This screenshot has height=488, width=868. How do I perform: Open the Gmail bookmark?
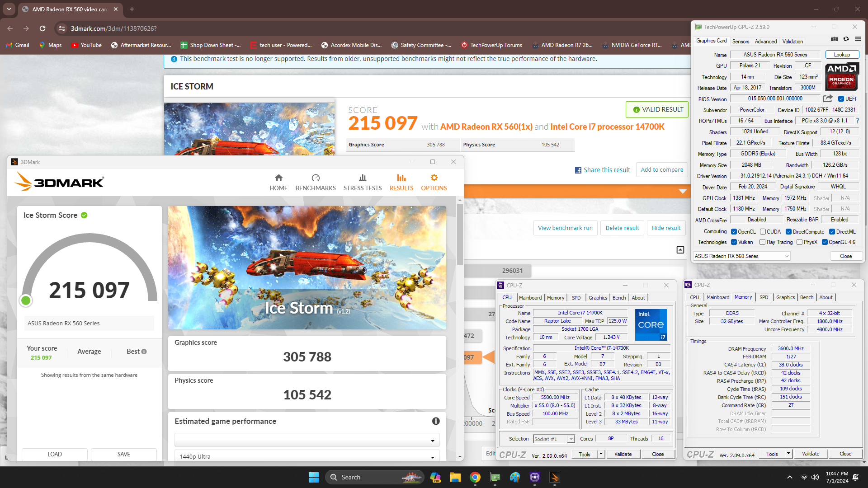tap(18, 45)
